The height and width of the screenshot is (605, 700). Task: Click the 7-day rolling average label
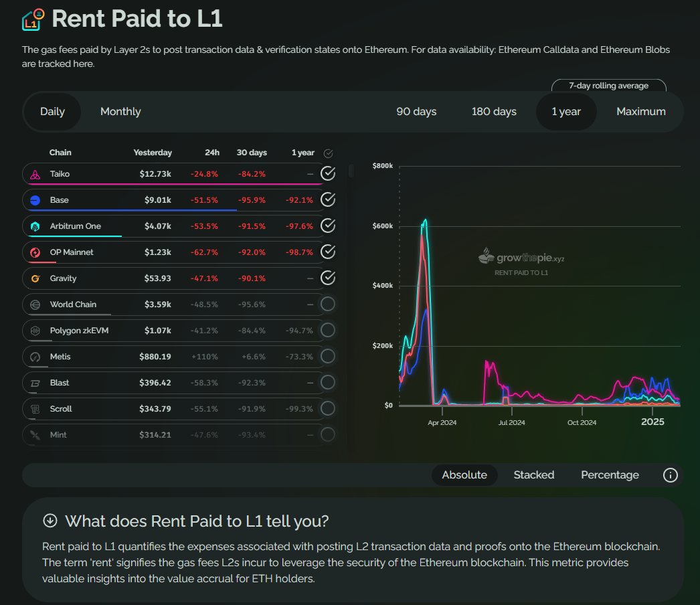pos(608,86)
